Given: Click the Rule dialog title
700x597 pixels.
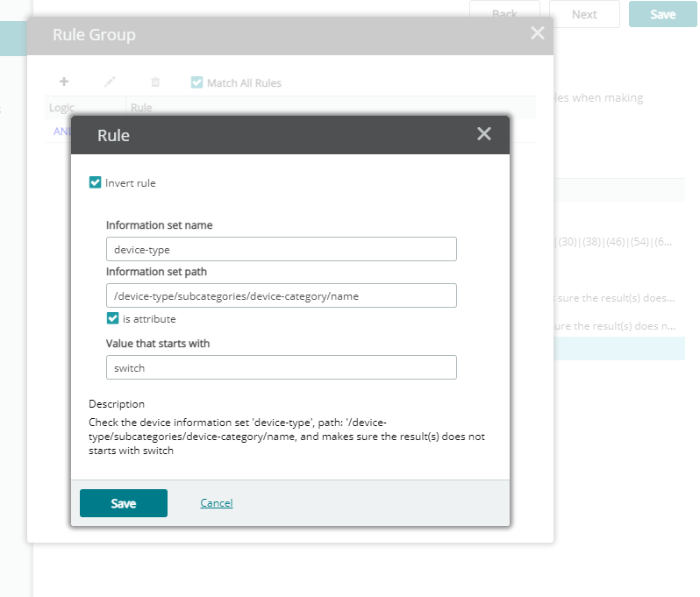Looking at the screenshot, I should (113, 135).
